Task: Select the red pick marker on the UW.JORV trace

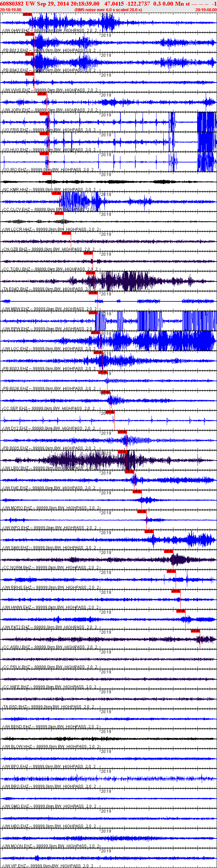Action: point(42,94)
